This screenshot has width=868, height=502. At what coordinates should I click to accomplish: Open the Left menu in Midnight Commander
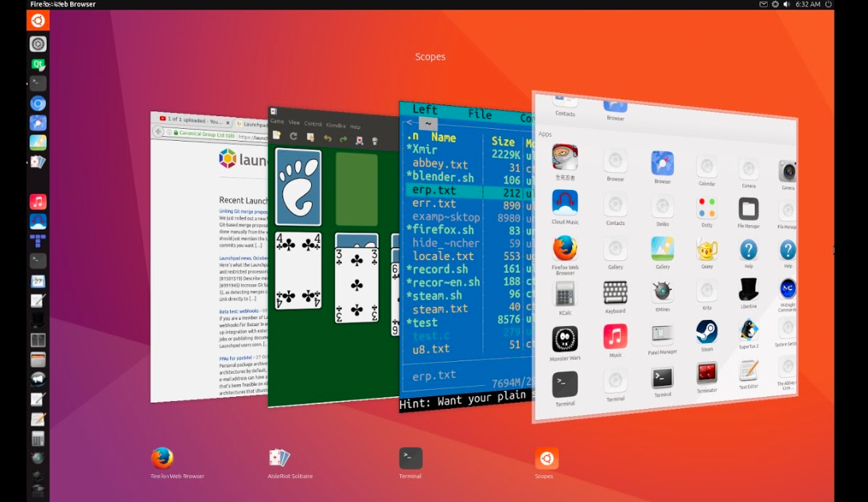click(425, 110)
